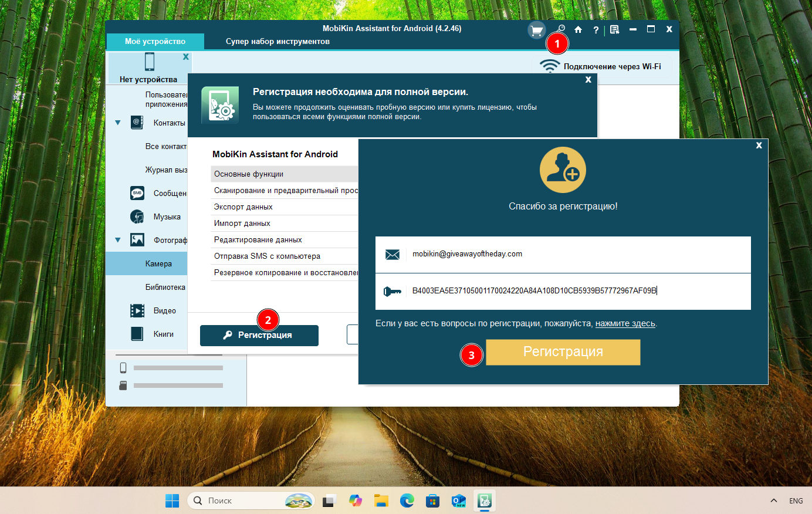This screenshot has width=812, height=514.
Task: Click the key icon in license field
Action: point(393,291)
